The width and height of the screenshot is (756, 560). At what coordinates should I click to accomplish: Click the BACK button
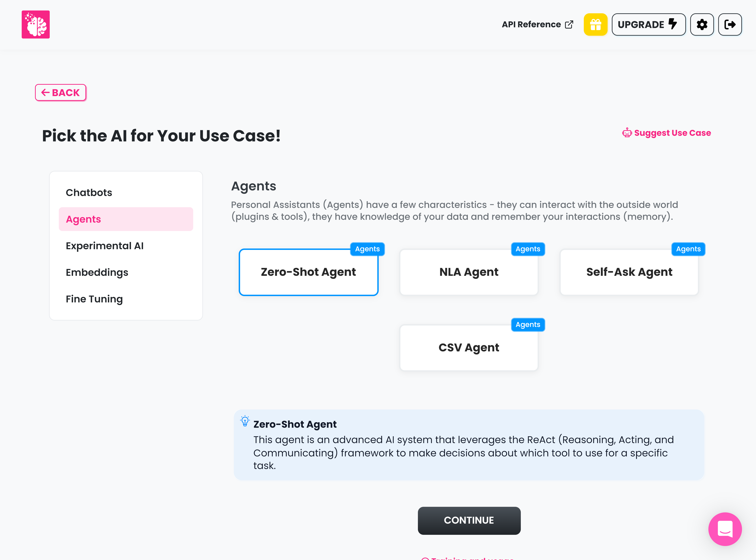60,92
